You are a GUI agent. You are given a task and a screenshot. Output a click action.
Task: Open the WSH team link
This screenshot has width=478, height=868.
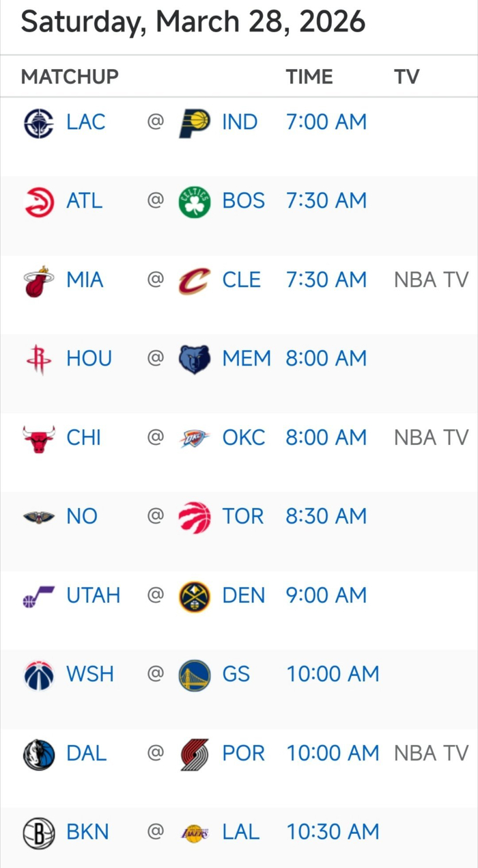tap(89, 675)
